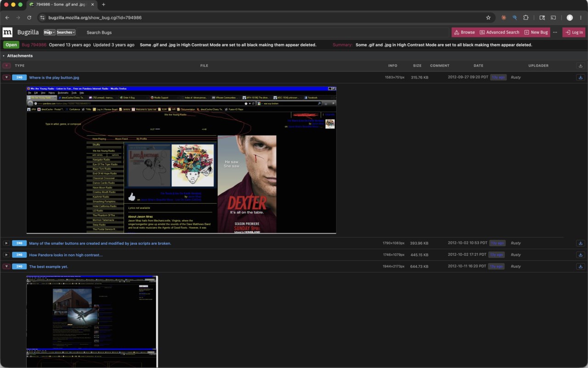This screenshot has height=368, width=588.
Task: Open the browser profile avatar
Action: click(x=570, y=17)
